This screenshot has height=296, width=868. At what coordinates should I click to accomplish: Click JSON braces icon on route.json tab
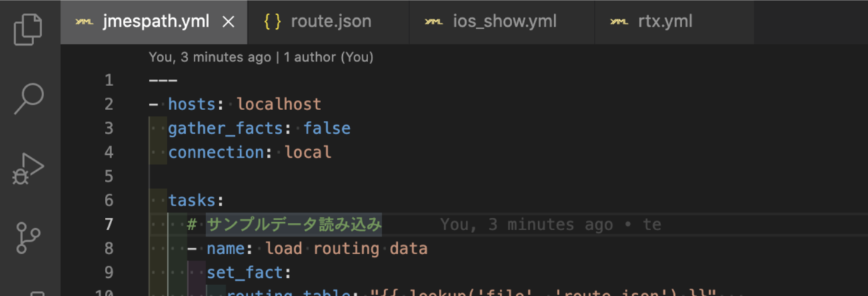click(x=272, y=22)
